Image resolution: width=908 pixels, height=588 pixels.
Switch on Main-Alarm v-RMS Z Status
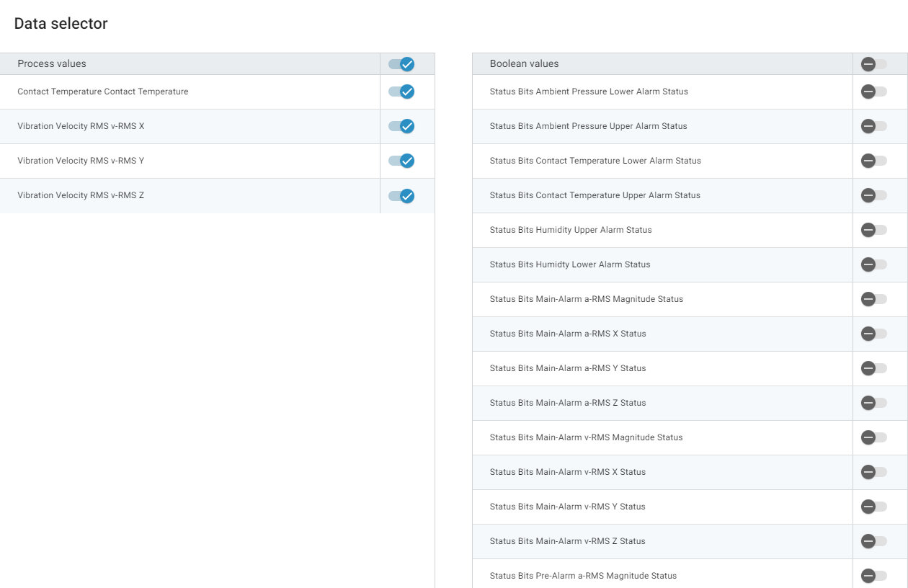pyautogui.click(x=873, y=541)
